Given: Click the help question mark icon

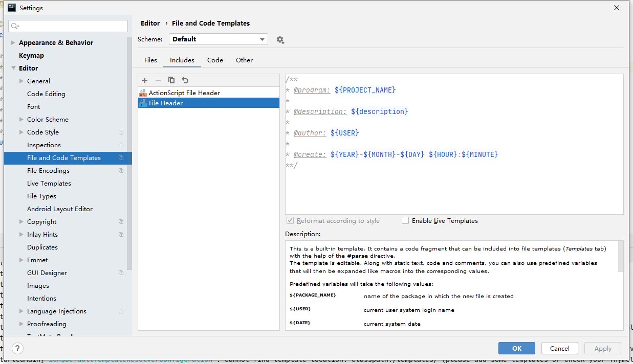Looking at the screenshot, I should pos(18,348).
